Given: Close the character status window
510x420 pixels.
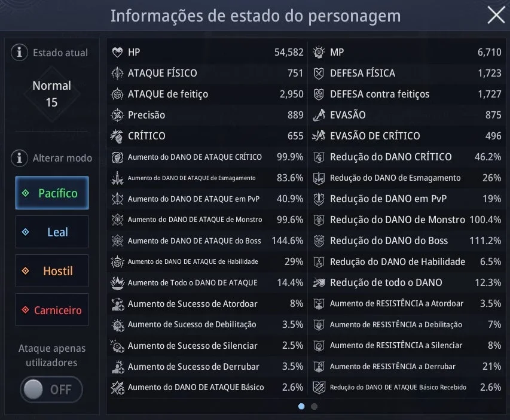Looking at the screenshot, I should [496, 15].
